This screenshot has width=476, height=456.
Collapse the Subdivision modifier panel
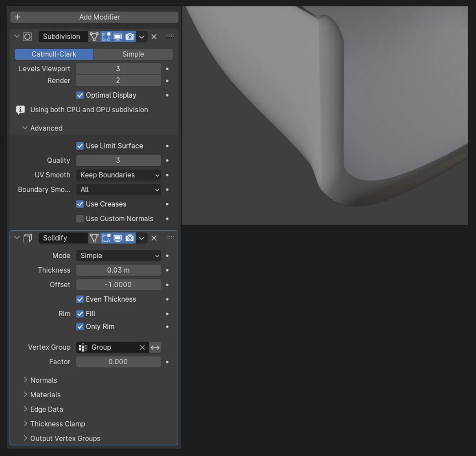17,36
